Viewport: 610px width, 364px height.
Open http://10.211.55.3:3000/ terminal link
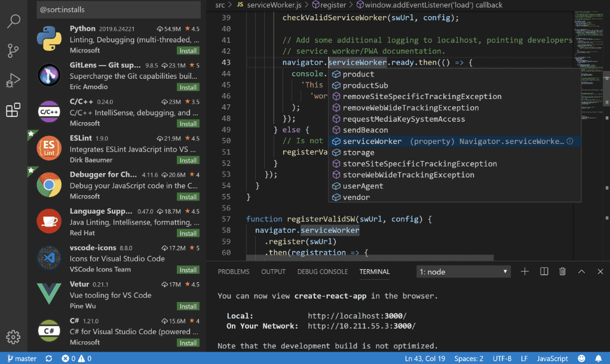pos(361,326)
